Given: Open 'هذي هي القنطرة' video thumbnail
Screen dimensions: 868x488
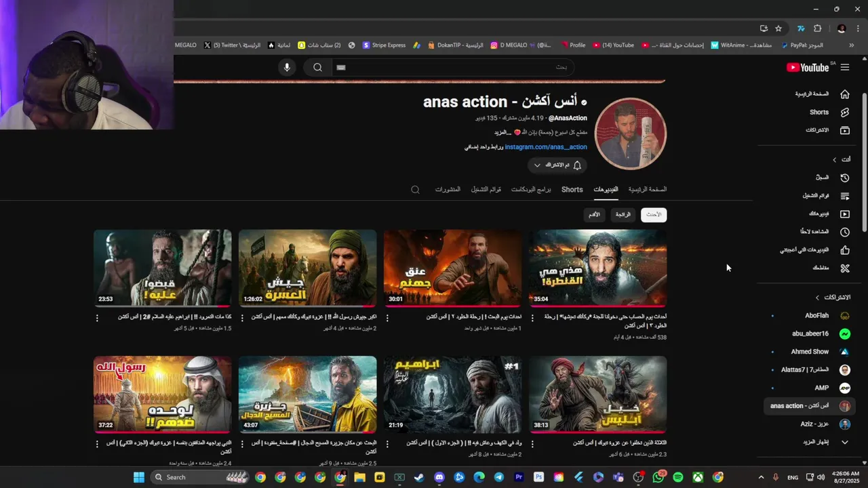Looking at the screenshot, I should [598, 268].
